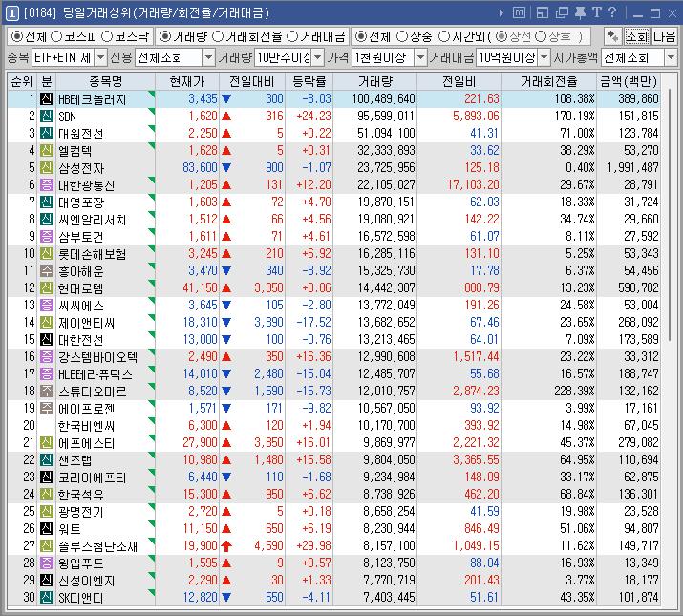Open the 강스템바이오텍 stock row
The image size is (683, 616).
(333, 357)
